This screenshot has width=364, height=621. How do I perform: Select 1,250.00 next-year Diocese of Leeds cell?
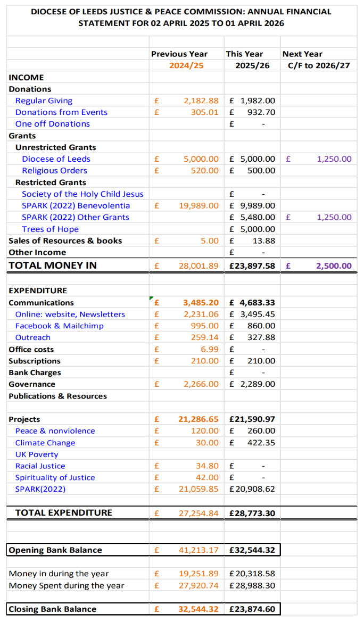click(334, 159)
